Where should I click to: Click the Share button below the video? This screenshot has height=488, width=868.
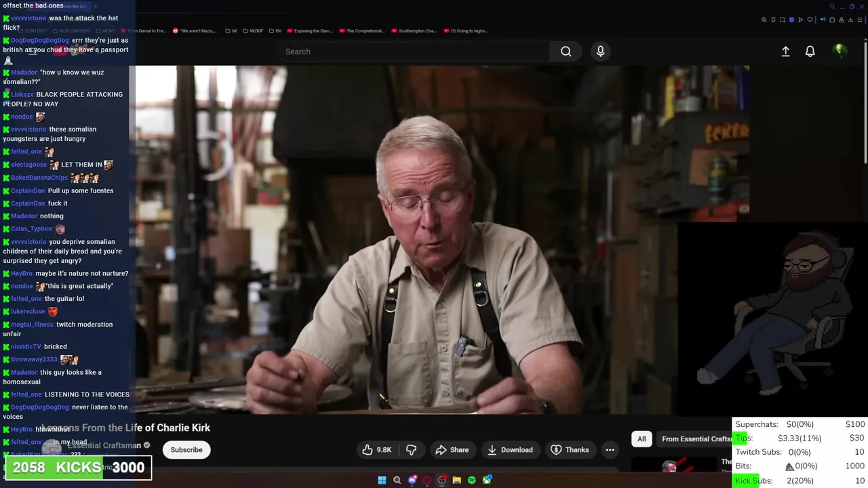coord(452,450)
